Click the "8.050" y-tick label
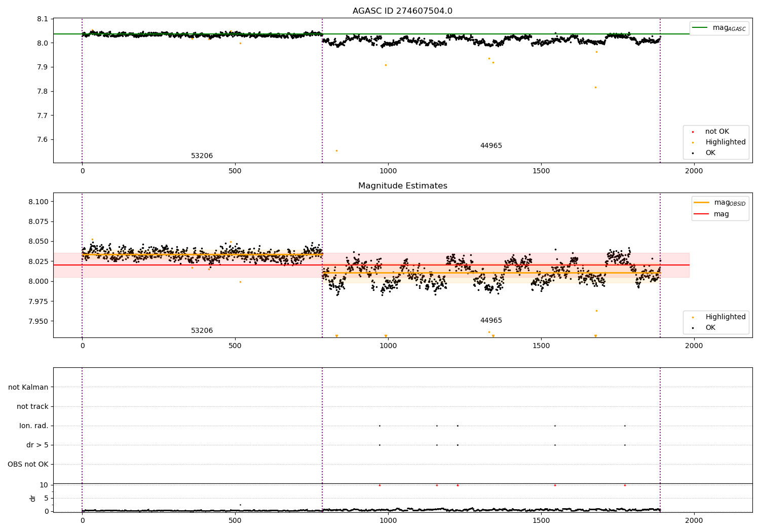Screen dimensions: 760x532 39,242
